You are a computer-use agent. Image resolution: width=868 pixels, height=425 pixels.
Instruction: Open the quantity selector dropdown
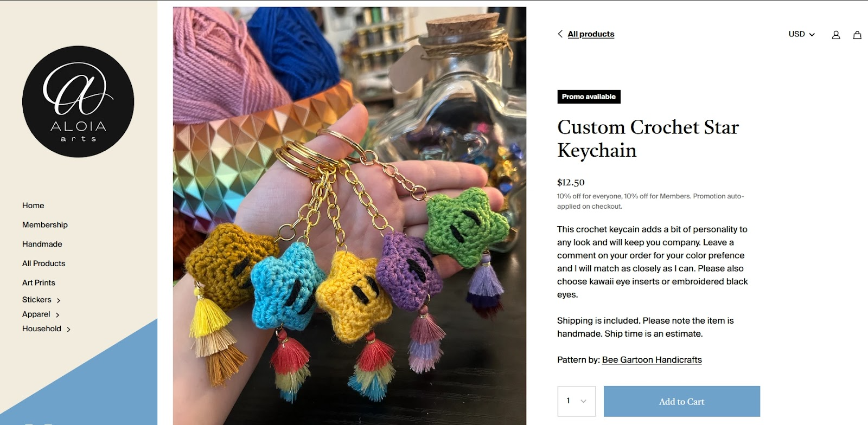[577, 401]
